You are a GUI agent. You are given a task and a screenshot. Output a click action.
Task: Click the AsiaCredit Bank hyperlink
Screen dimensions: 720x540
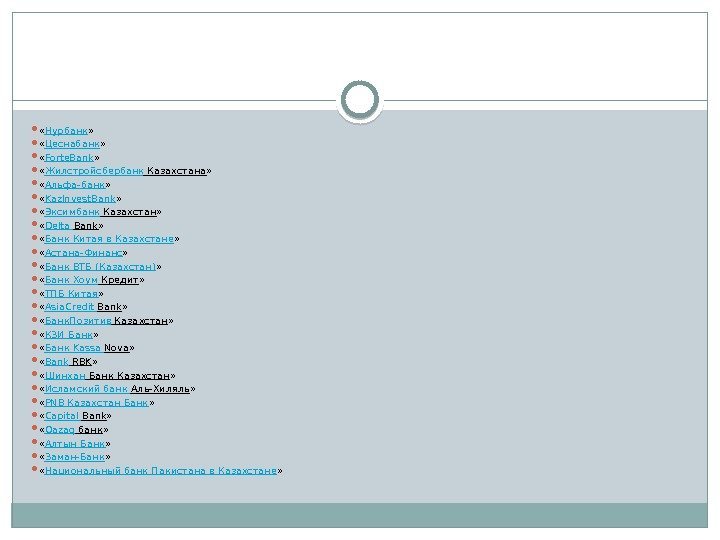coord(83,307)
